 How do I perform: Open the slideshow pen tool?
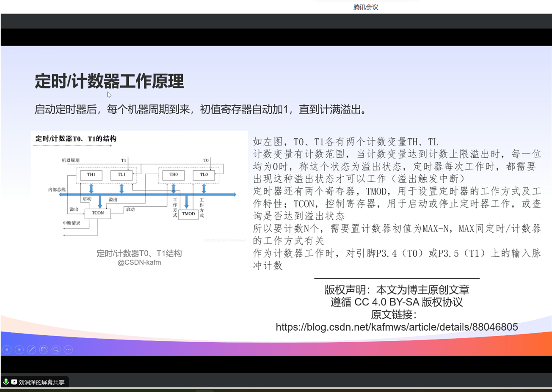31,349
